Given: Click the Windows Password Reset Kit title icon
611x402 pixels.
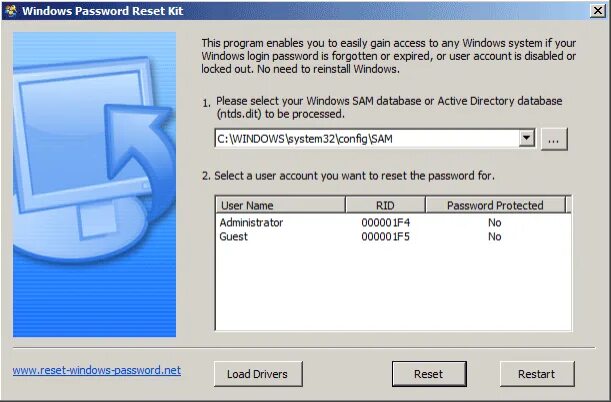Looking at the screenshot, I should click(x=11, y=11).
